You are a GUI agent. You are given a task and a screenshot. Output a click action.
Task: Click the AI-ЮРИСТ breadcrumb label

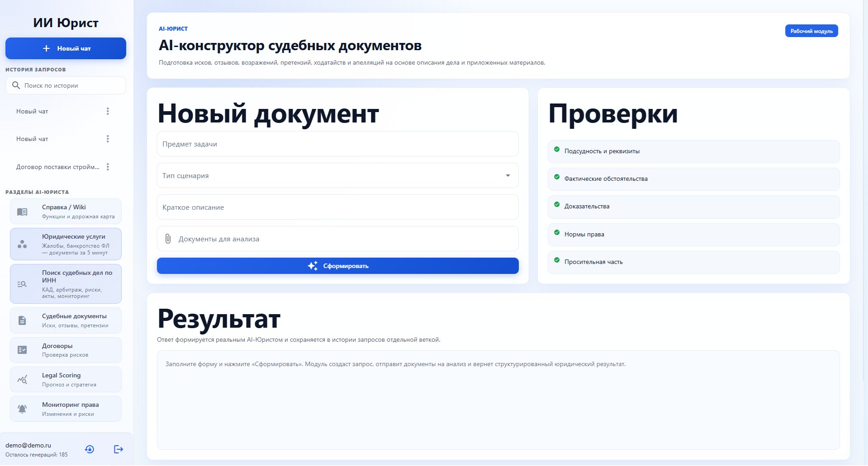173,28
